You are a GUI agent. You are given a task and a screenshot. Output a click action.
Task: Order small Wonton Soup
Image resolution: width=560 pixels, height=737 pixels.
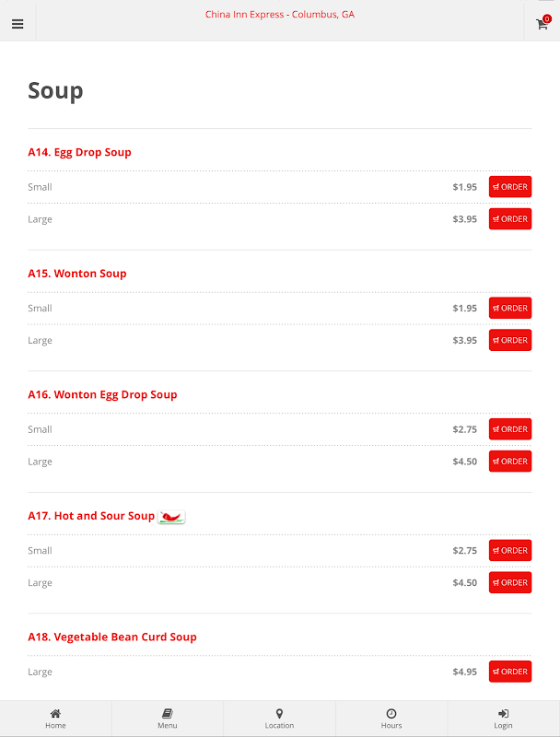510,309
